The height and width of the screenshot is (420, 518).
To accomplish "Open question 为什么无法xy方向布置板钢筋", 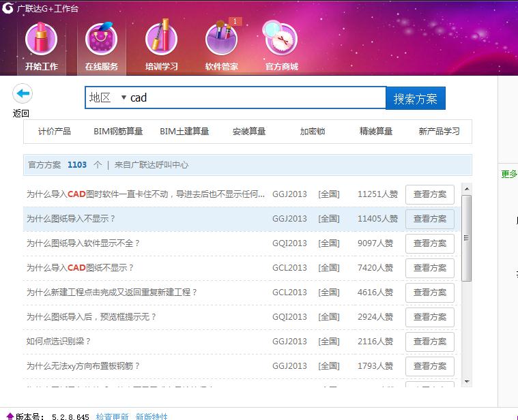I will [x=83, y=366].
